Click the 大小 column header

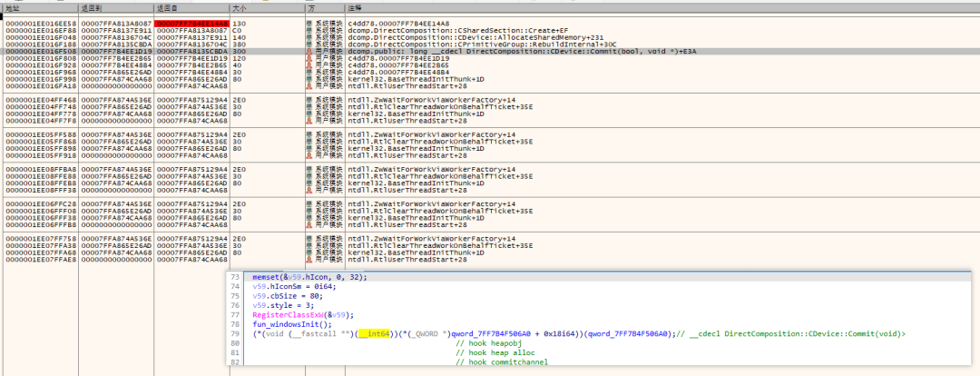pyautogui.click(x=268, y=9)
